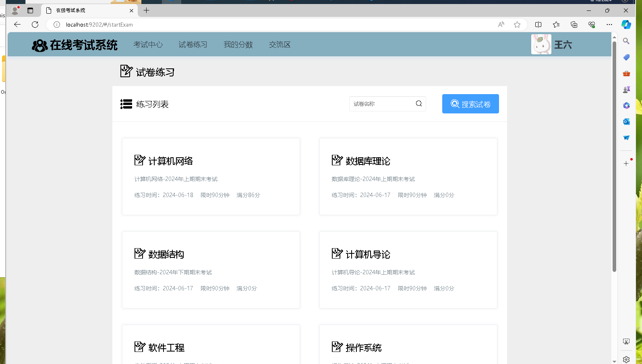Open the 计算机网络 practice card
The height and width of the screenshot is (364, 642).
211,177
